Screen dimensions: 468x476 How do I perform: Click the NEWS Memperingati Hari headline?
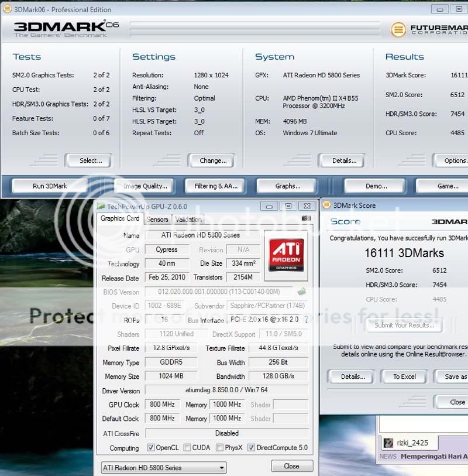pyautogui.click(x=424, y=456)
